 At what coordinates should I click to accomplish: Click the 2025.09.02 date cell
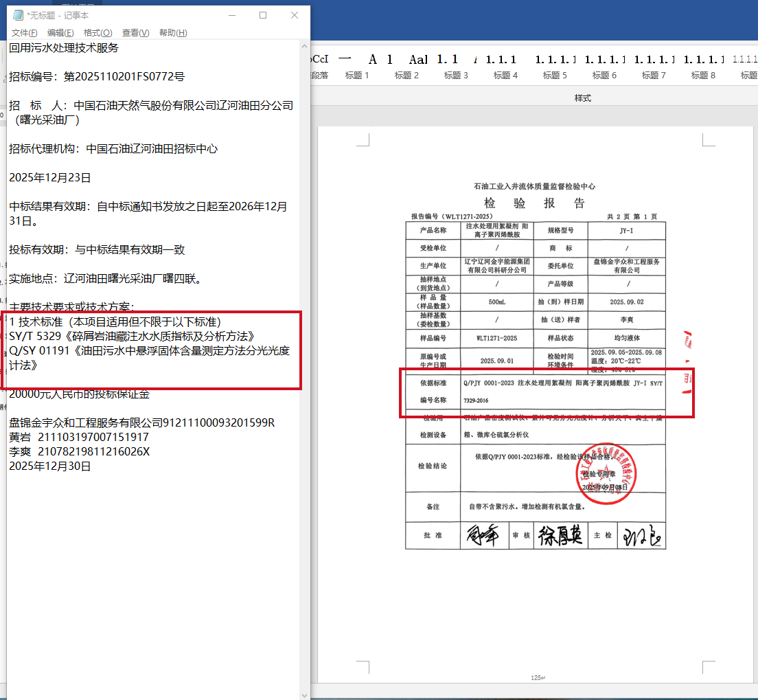pyautogui.click(x=626, y=302)
